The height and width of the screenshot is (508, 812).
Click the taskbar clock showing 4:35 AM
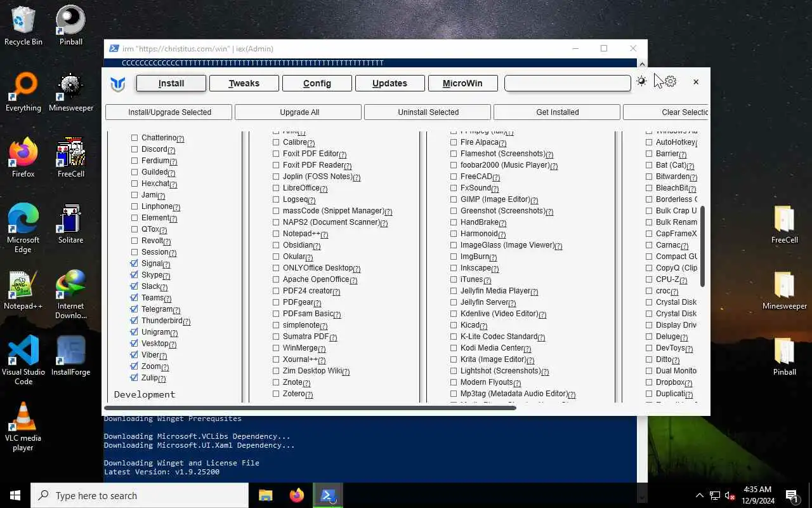(x=757, y=495)
